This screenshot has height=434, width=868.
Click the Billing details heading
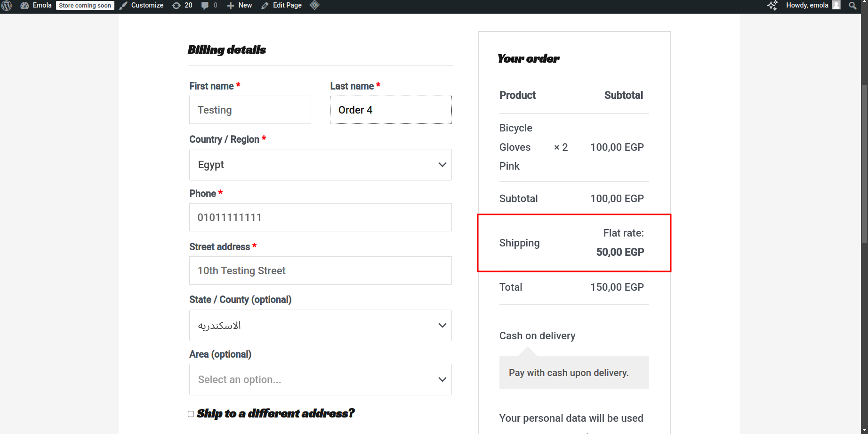click(x=226, y=49)
